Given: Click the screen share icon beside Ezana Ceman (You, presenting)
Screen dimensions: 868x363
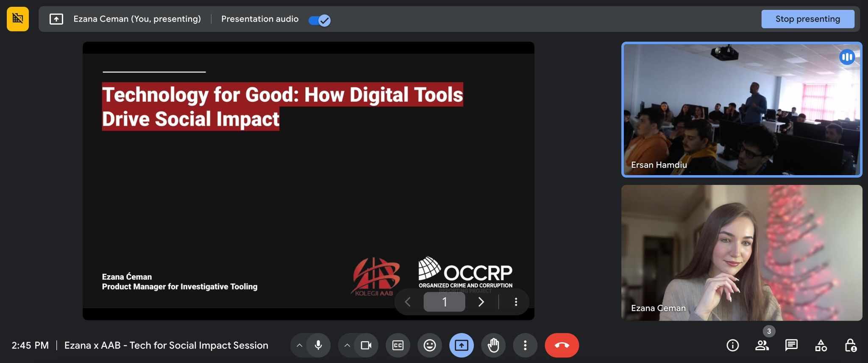Looking at the screenshot, I should point(56,19).
